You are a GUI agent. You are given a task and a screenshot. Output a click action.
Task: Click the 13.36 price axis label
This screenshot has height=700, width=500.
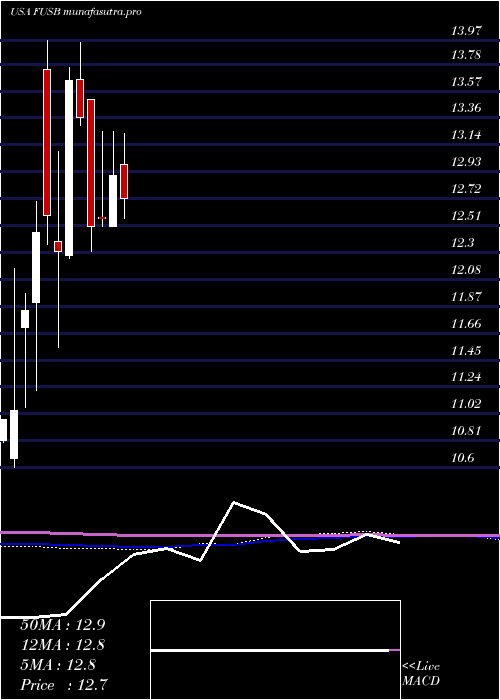(x=467, y=108)
